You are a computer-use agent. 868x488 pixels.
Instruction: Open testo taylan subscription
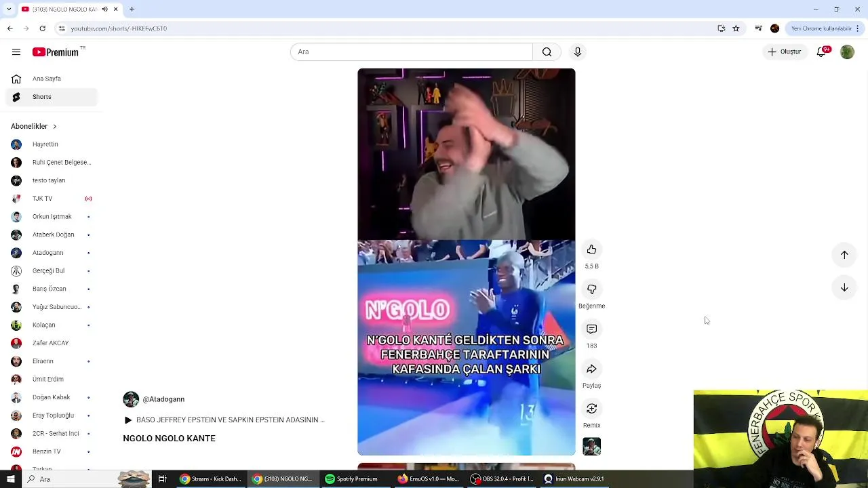[50, 180]
